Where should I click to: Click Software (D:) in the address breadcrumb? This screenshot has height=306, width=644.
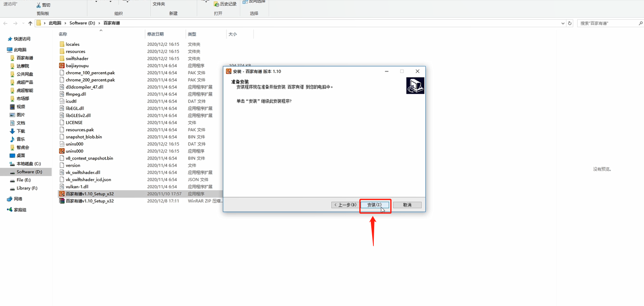coord(82,23)
